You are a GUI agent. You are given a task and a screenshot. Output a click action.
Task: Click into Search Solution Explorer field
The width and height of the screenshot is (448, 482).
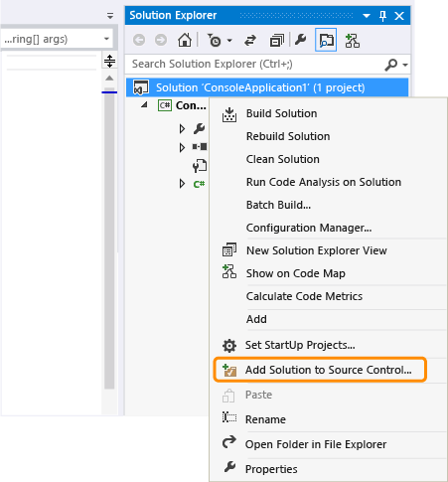click(254, 64)
